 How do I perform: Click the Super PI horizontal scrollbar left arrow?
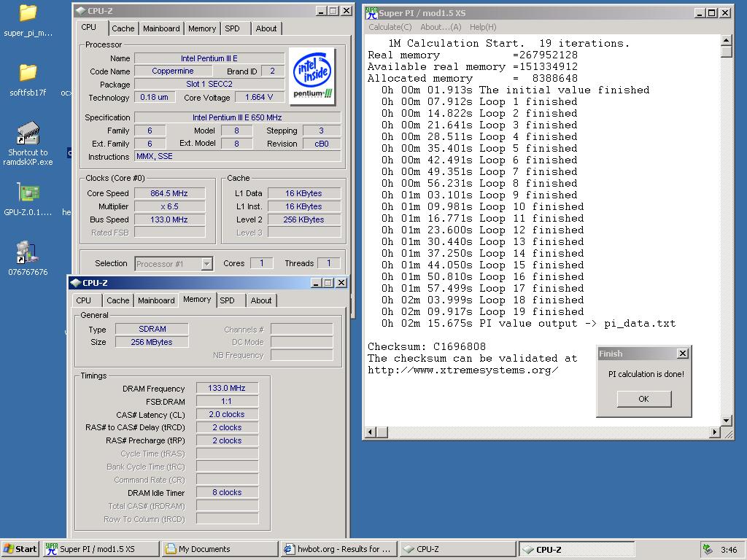371,432
